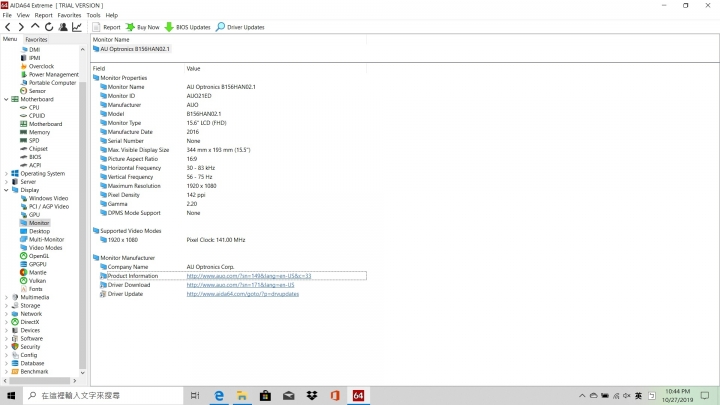This screenshot has width=720, height=405.
Task: Open the File menu
Action: point(7,15)
